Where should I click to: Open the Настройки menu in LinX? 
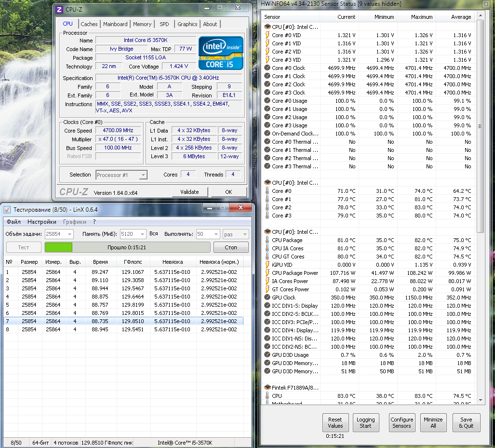41,222
